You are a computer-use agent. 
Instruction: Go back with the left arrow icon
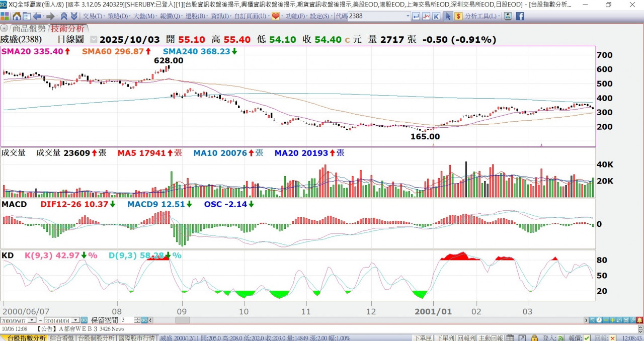point(37,16)
